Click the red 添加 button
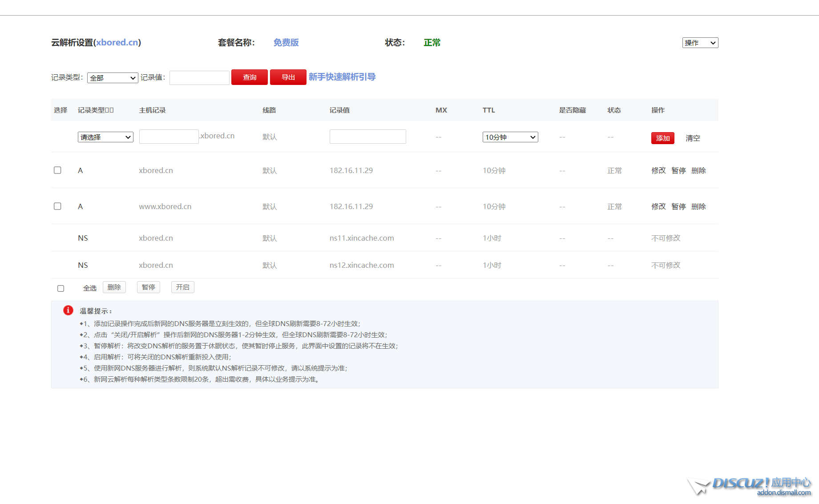The image size is (819, 504). [x=662, y=138]
